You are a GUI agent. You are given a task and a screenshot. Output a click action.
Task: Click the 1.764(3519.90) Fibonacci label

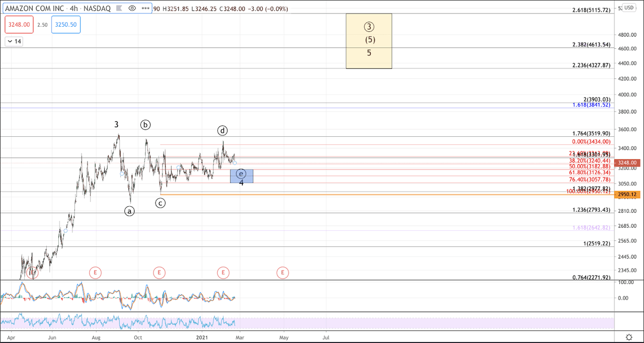[591, 133]
